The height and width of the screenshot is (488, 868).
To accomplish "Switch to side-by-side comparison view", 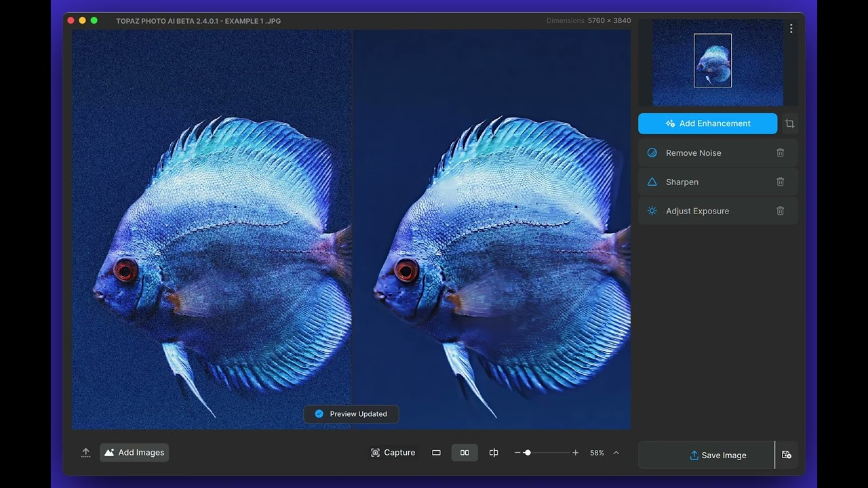I will 465,453.
